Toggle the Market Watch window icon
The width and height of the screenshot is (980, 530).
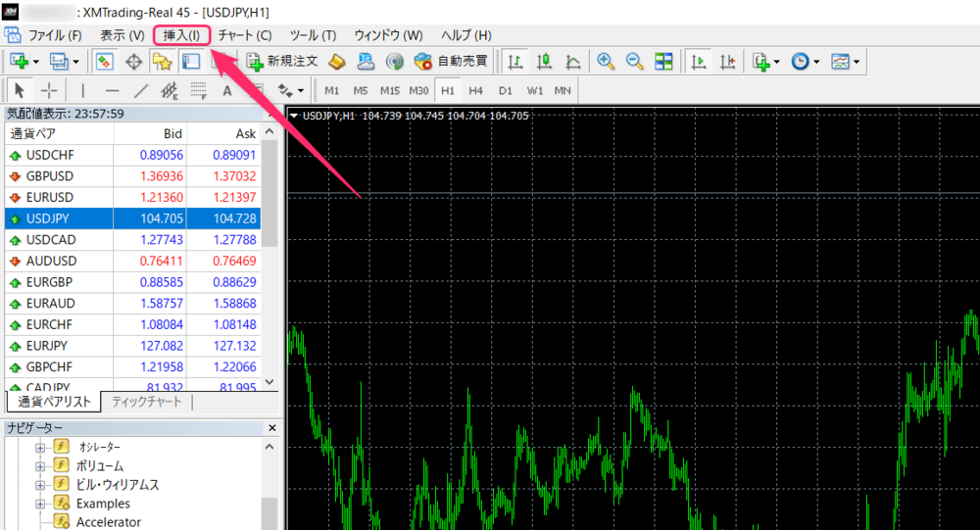pos(104,62)
